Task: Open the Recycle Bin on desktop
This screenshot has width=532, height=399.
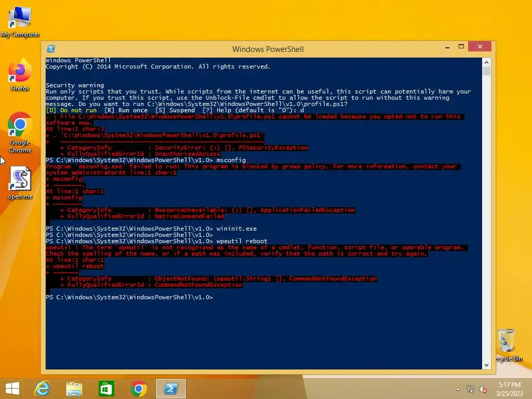Action: pos(508,345)
